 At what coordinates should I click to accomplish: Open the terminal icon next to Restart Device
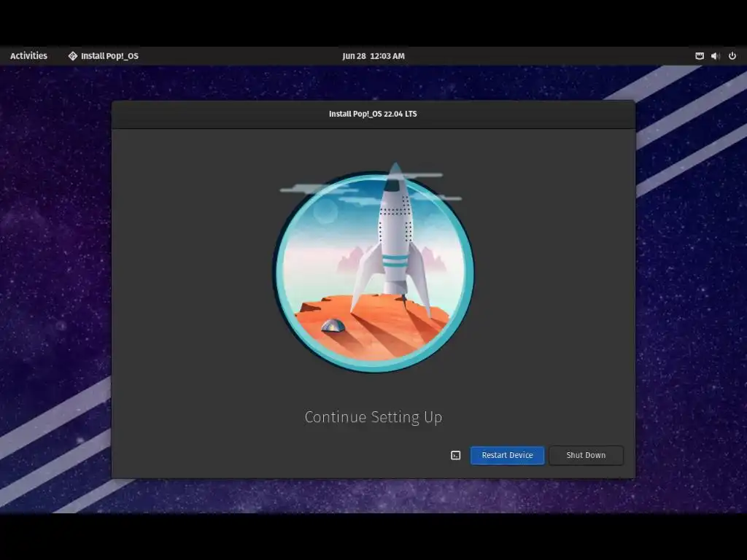[455, 455]
